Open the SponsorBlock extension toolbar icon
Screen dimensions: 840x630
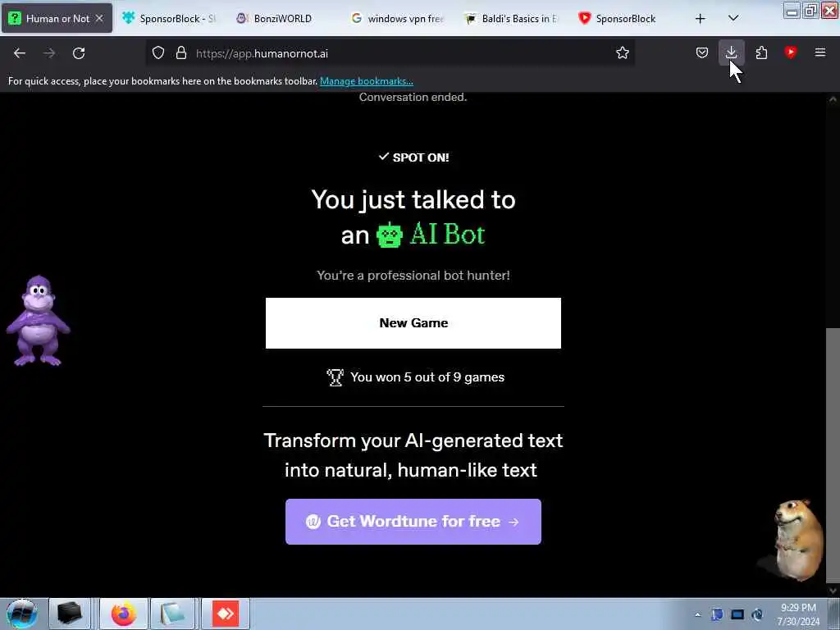pos(791,52)
